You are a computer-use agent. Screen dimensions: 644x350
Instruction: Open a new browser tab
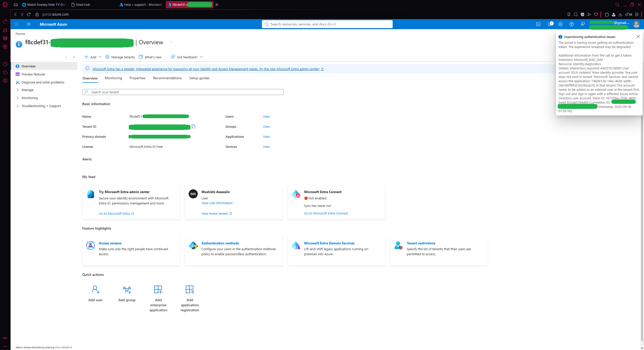point(217,5)
